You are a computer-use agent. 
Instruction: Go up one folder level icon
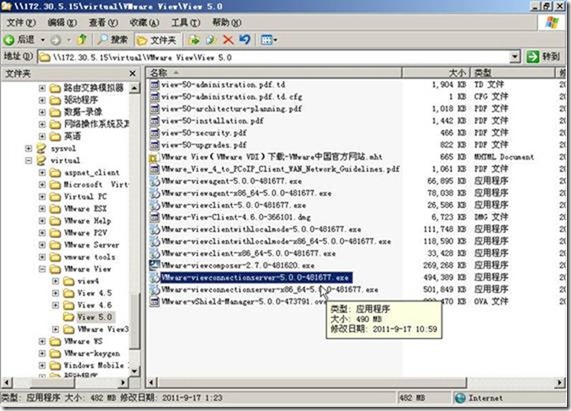82,40
